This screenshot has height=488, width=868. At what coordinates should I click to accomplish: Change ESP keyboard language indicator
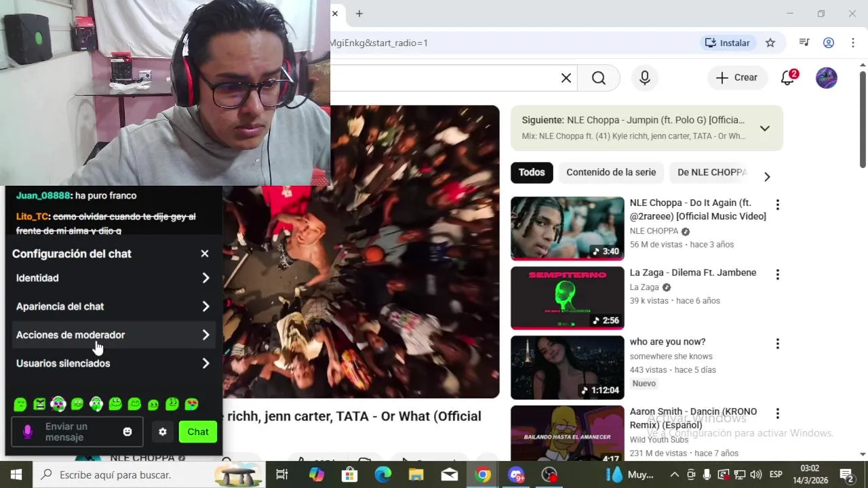[776, 474]
